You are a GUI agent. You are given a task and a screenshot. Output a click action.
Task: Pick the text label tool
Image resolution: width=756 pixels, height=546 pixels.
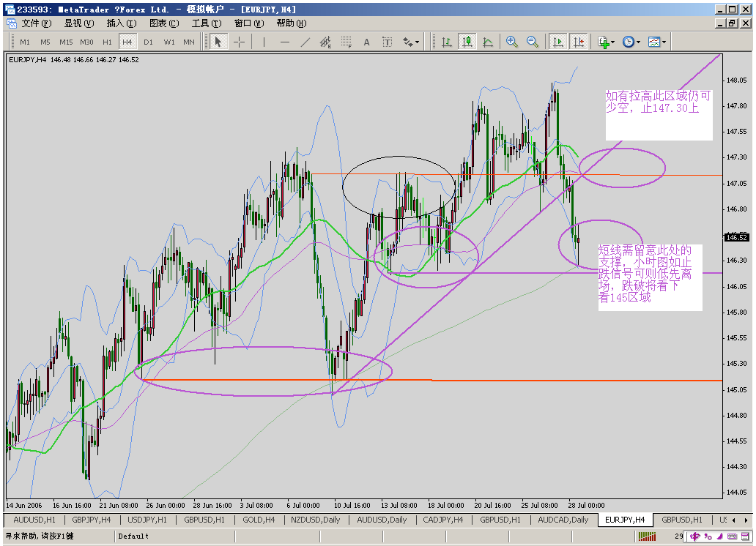[387, 42]
